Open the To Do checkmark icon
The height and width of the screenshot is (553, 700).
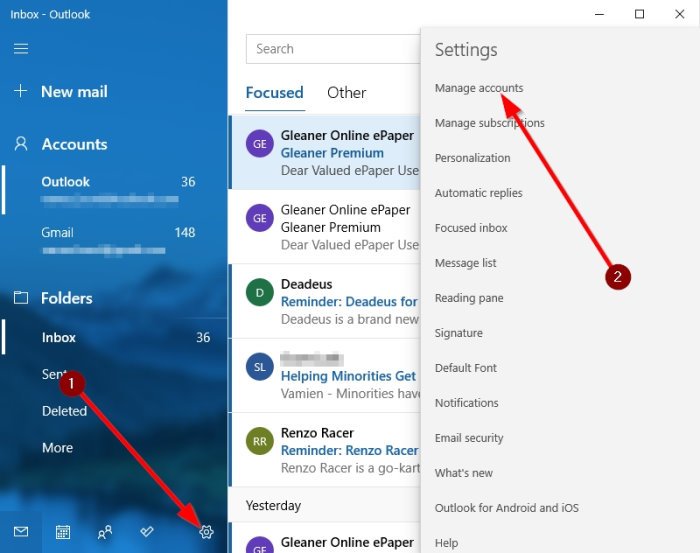click(x=146, y=531)
